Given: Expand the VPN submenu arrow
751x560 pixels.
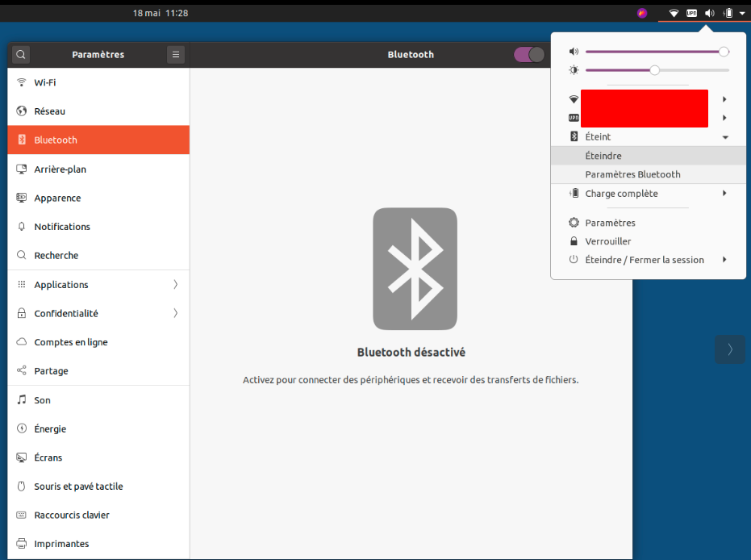Looking at the screenshot, I should click(x=724, y=118).
